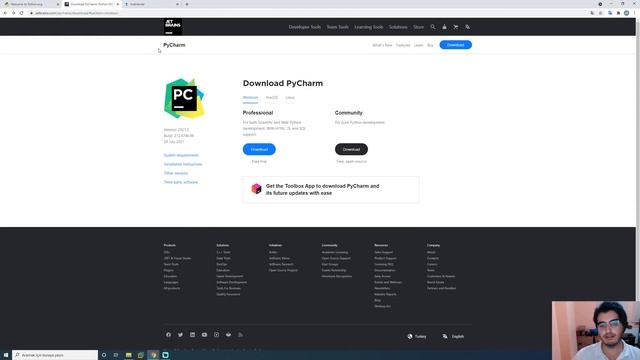Image resolution: width=640 pixels, height=360 pixels.
Task: Click the browser forward arrow
Action: [13, 13]
